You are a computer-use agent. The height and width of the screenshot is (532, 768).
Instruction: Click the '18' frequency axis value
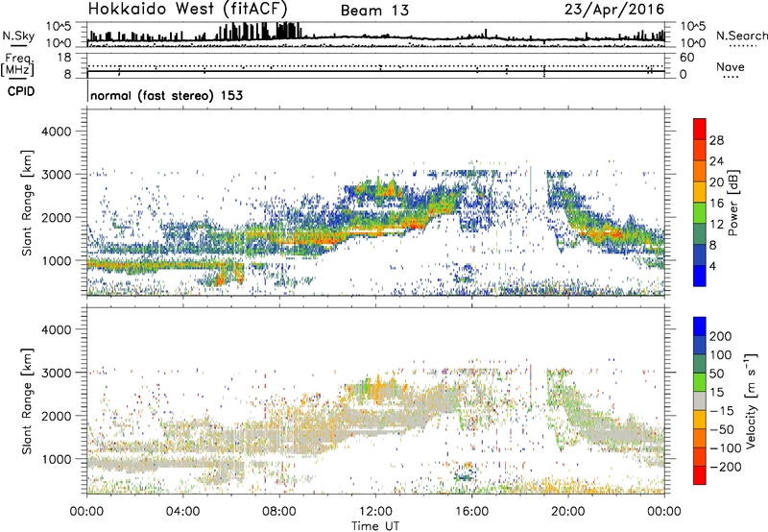[64, 58]
